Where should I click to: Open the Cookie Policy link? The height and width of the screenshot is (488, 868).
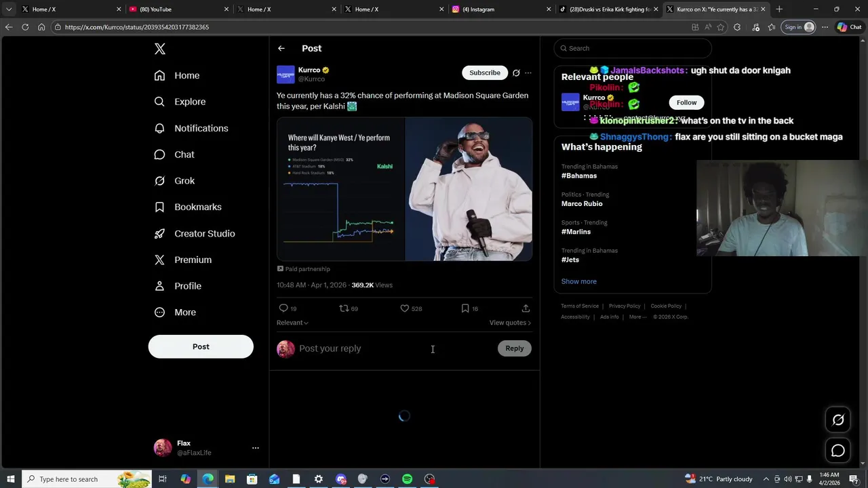click(666, 306)
